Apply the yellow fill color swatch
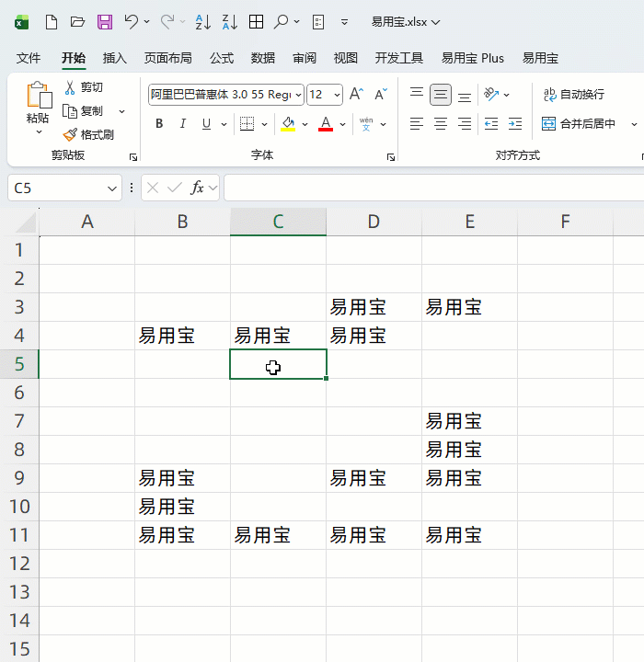 [288, 124]
